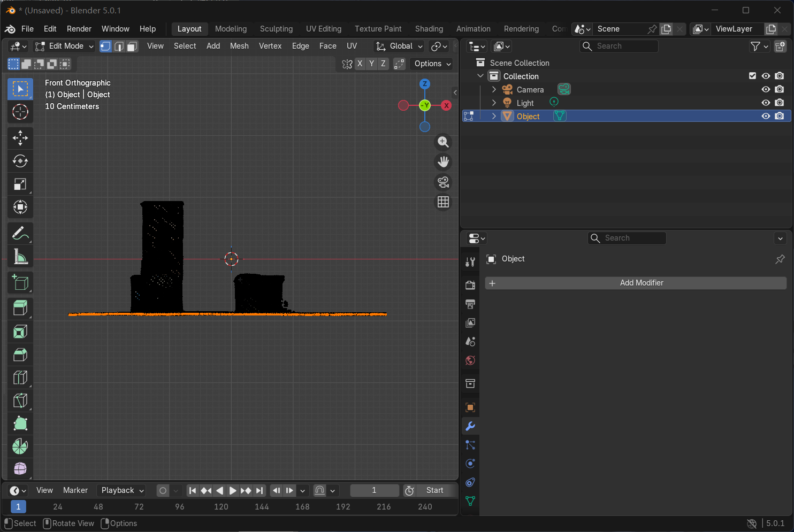The height and width of the screenshot is (532, 794).
Task: Disable rendering for the Light object
Action: (780, 103)
